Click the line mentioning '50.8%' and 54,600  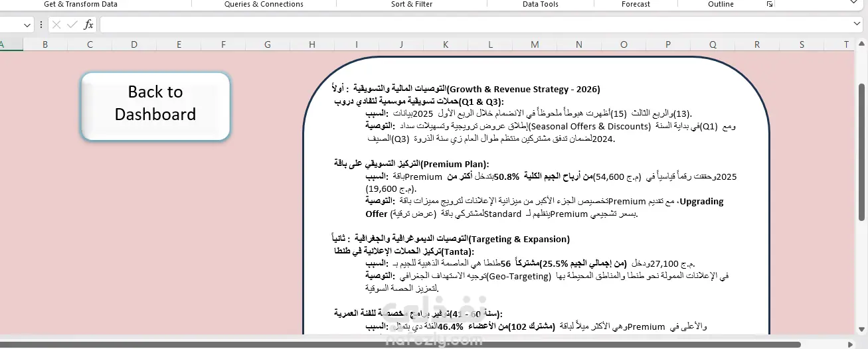pos(551,176)
